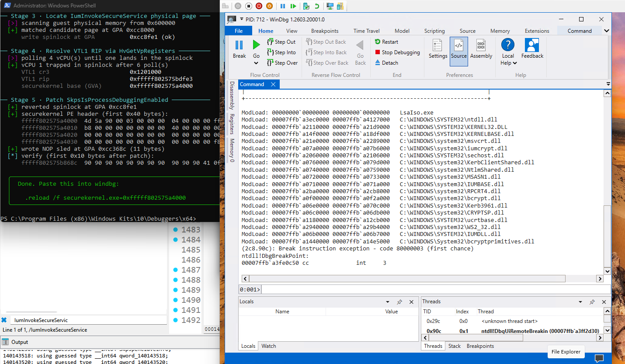The width and height of the screenshot is (625, 364).
Task: Click the green VM Revert arrow icon
Action: click(317, 6)
